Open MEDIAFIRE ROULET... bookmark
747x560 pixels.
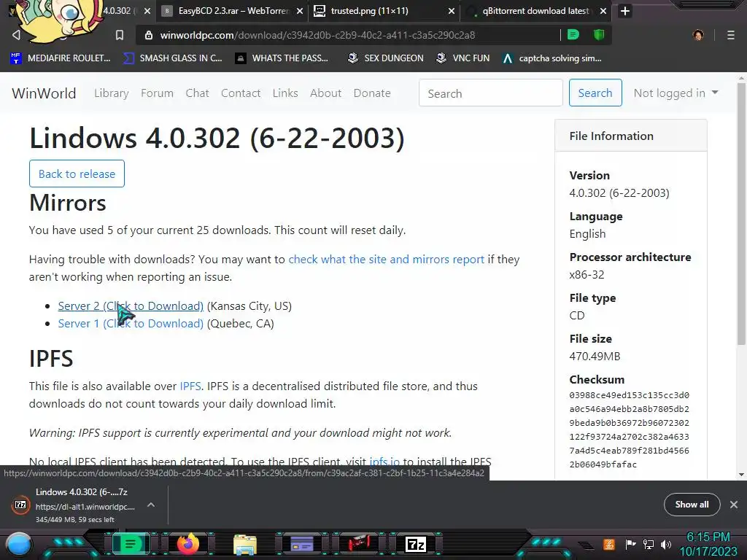[x=61, y=58]
